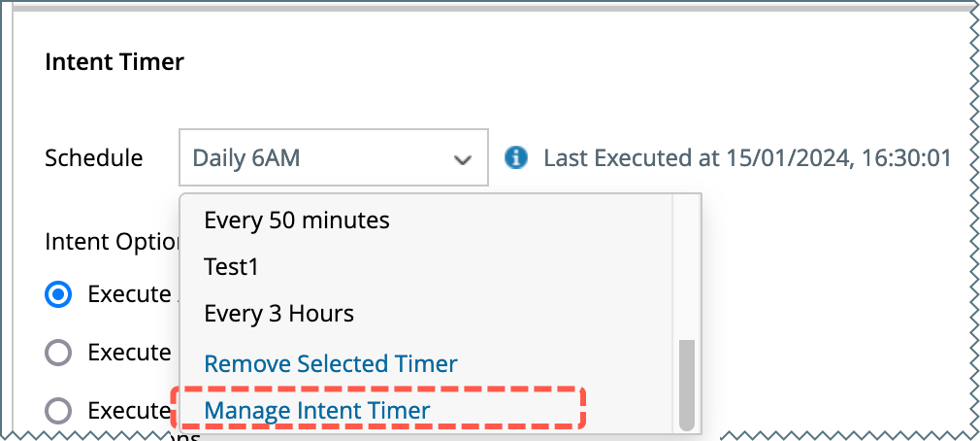This screenshot has width=980, height=441.
Task: Collapse the Schedule dropdown using its chevron arrow
Action: point(463,158)
